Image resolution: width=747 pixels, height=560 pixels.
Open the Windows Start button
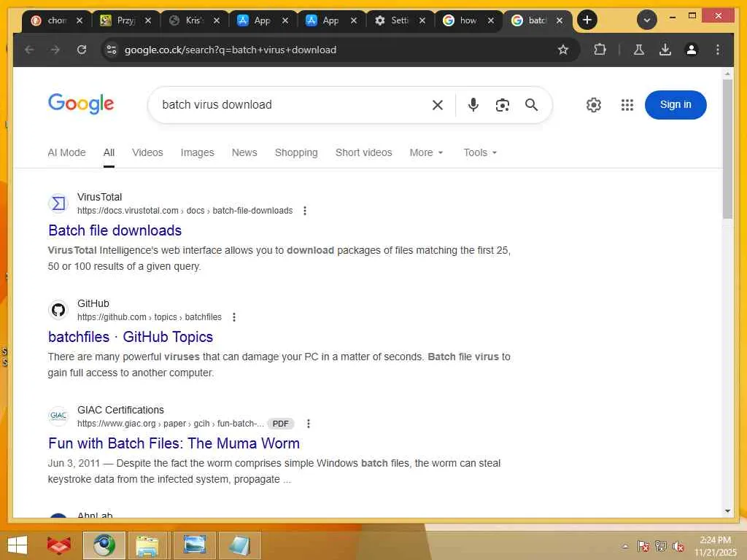[18, 545]
